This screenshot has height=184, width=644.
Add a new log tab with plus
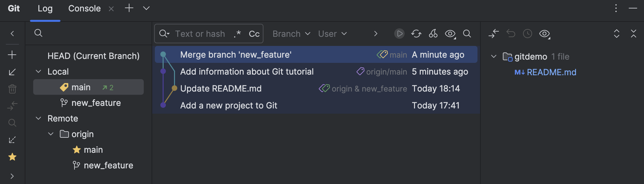[129, 8]
